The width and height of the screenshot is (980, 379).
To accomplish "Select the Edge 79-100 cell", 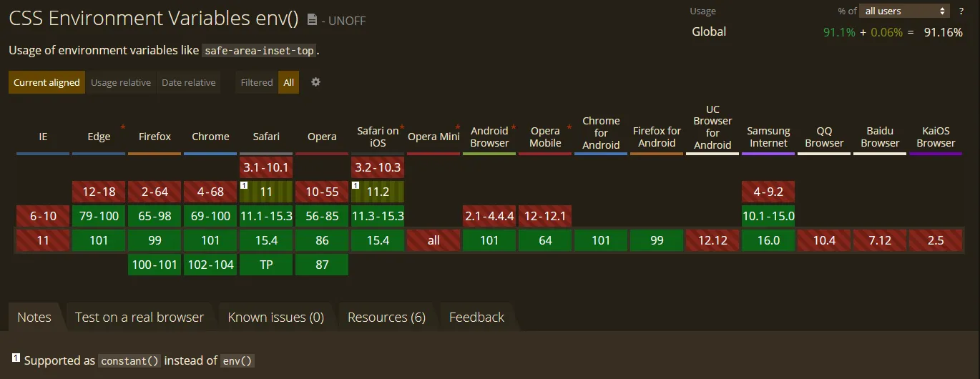I will (99, 216).
